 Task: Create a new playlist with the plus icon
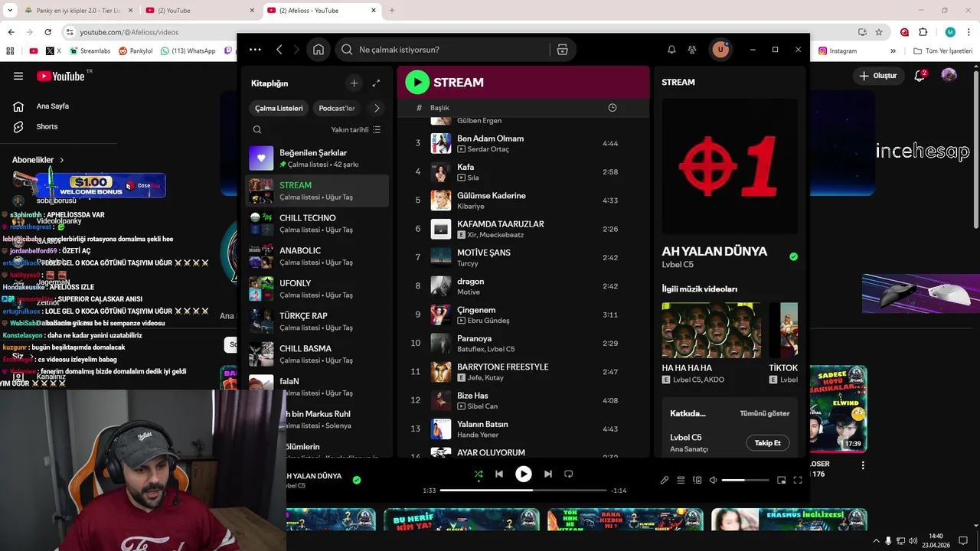tap(354, 83)
